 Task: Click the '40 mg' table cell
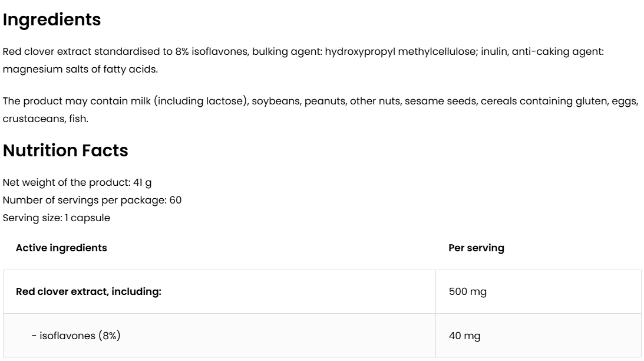tap(465, 336)
